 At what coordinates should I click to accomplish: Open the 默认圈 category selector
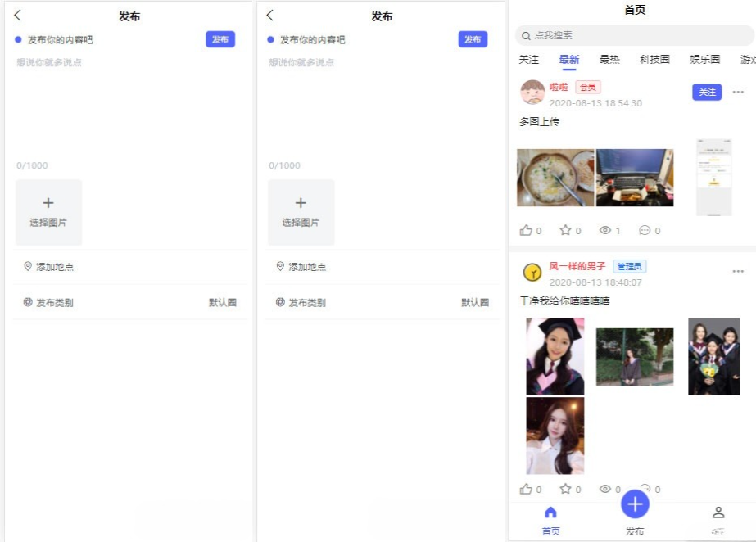(x=222, y=301)
